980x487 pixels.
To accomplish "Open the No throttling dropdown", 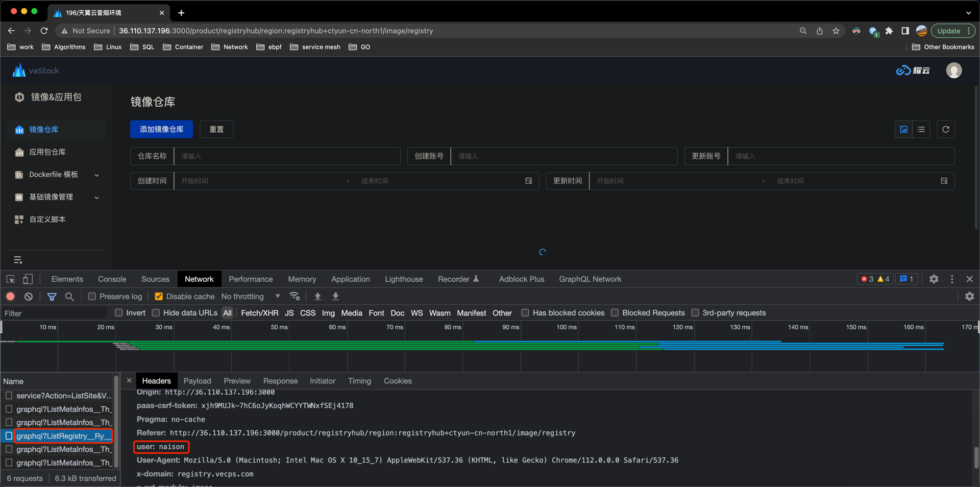I will tap(250, 297).
